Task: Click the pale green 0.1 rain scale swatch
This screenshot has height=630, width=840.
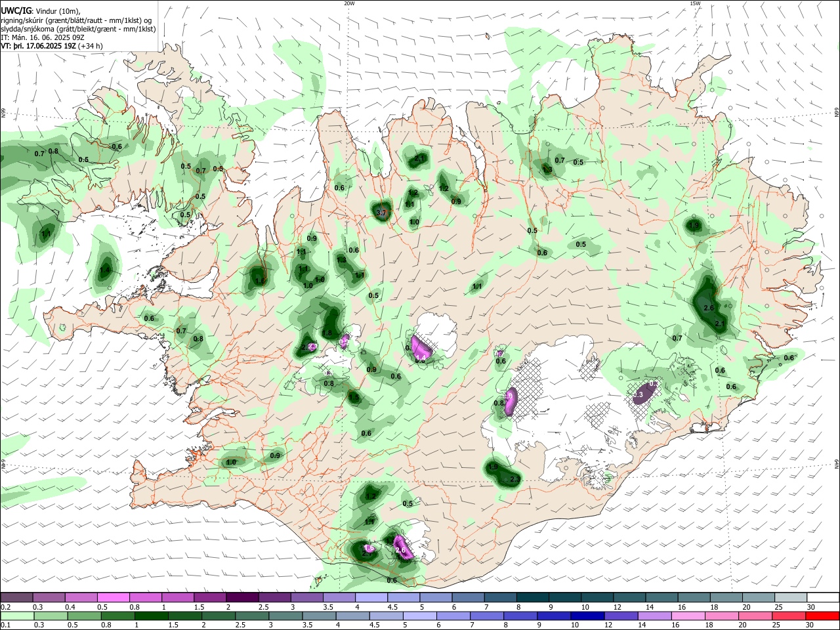Action: 16,616
